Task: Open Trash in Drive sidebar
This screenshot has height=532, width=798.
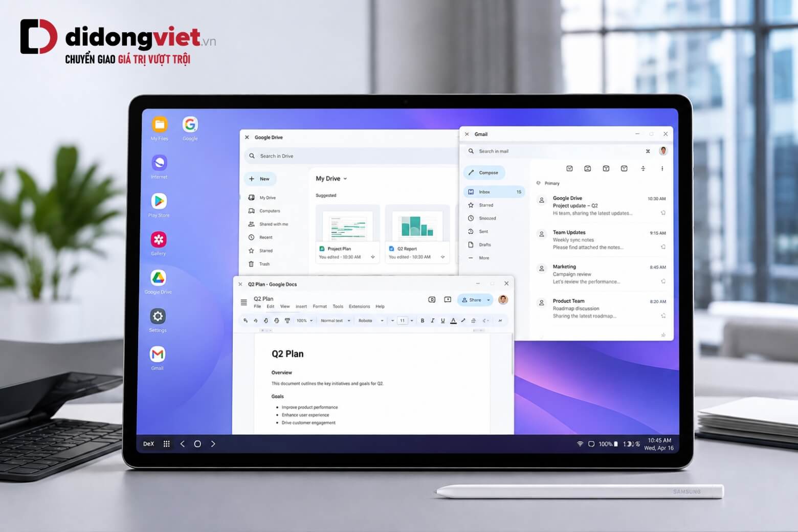Action: [x=259, y=264]
